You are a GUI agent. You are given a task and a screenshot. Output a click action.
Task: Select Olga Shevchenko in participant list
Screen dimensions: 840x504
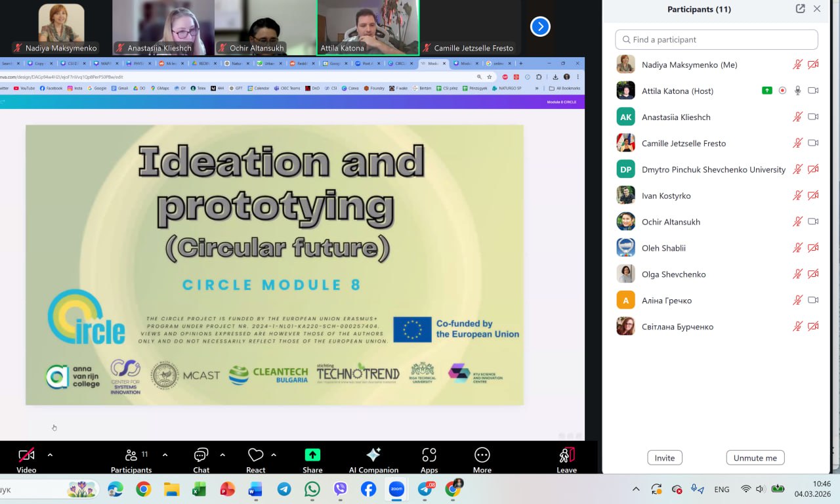click(674, 274)
